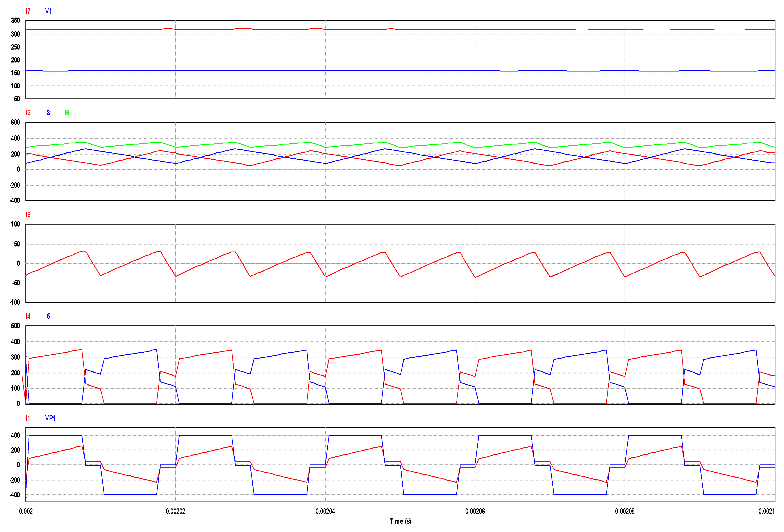The width and height of the screenshot is (784, 532).
Task: Select the V1 legend label
Action: 48,11
